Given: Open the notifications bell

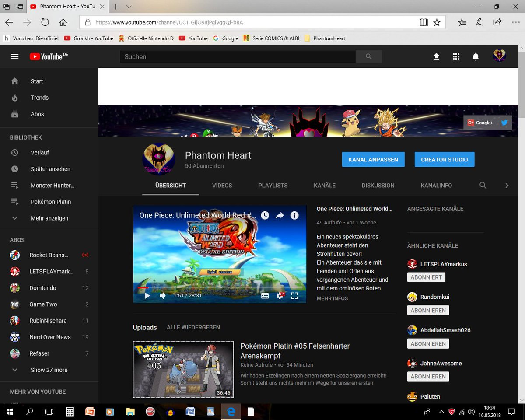Looking at the screenshot, I should point(476,56).
